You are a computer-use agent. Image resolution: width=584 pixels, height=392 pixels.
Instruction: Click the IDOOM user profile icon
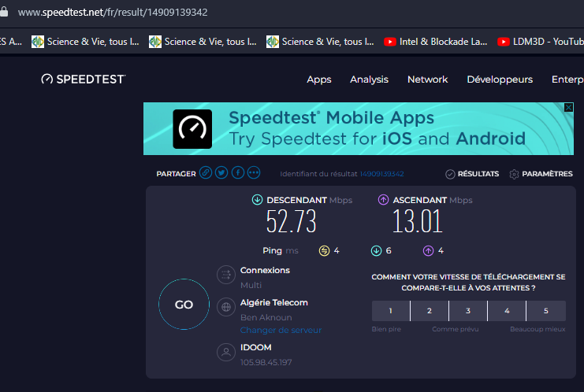tap(226, 352)
